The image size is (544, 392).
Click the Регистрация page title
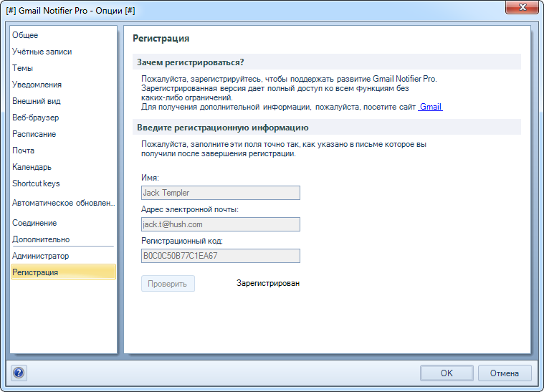coord(161,39)
